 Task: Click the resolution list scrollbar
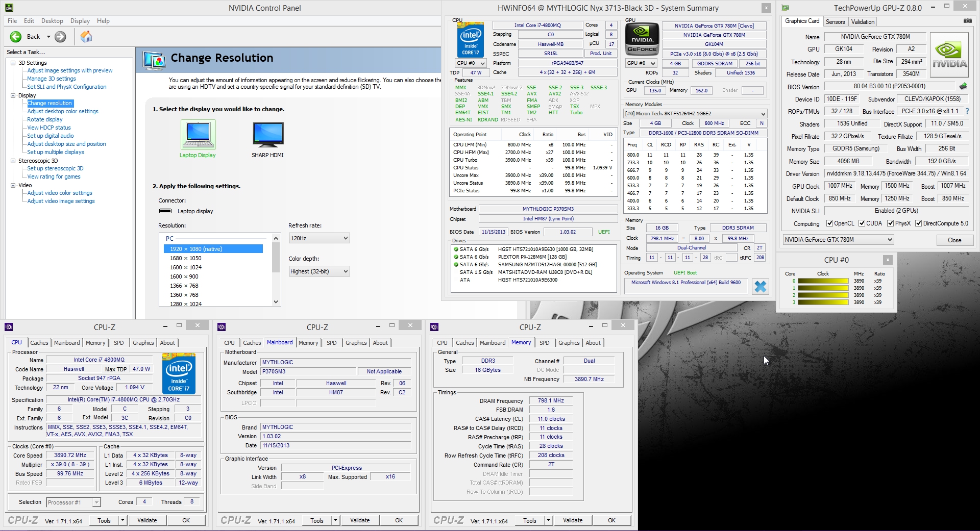[x=276, y=257]
